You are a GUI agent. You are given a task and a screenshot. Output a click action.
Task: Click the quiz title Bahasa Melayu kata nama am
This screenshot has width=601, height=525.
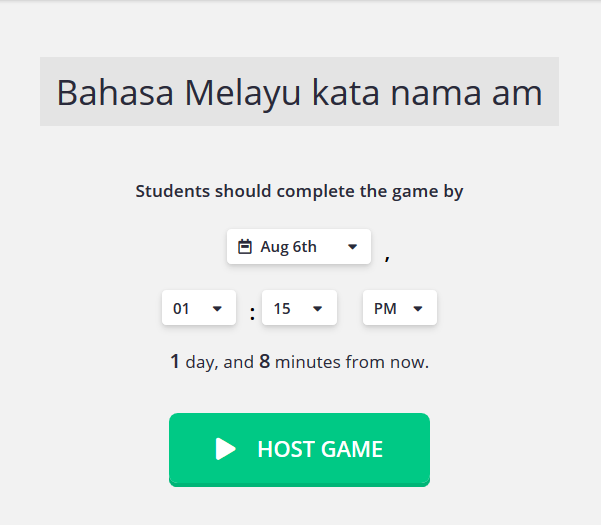[299, 92]
